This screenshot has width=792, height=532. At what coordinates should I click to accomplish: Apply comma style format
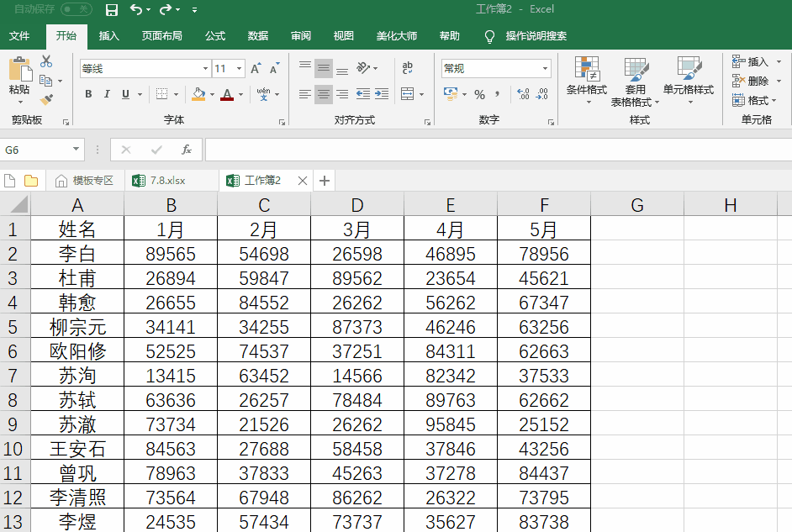(x=498, y=94)
